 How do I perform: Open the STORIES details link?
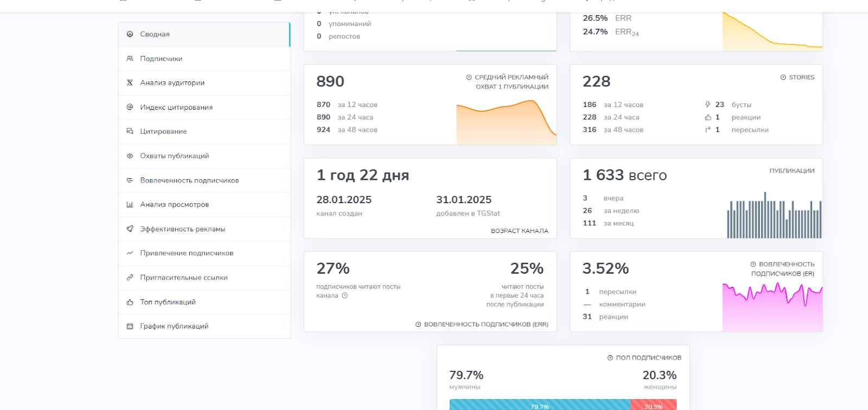[x=797, y=77]
